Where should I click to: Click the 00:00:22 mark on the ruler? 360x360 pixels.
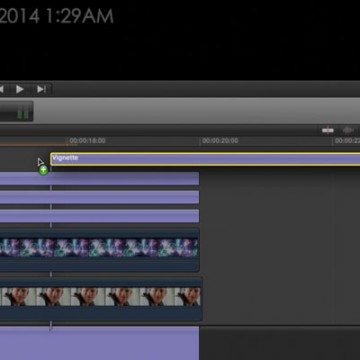click(347, 141)
